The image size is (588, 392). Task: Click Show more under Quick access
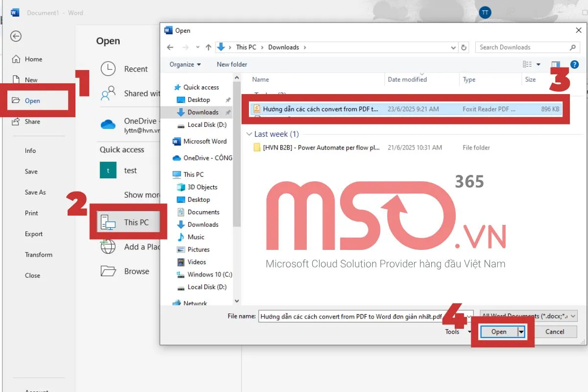(142, 195)
